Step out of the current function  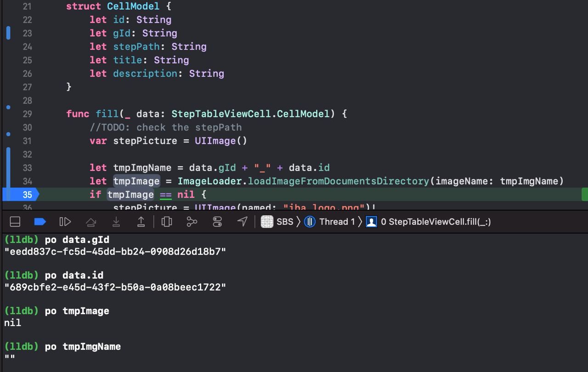pyautogui.click(x=141, y=222)
